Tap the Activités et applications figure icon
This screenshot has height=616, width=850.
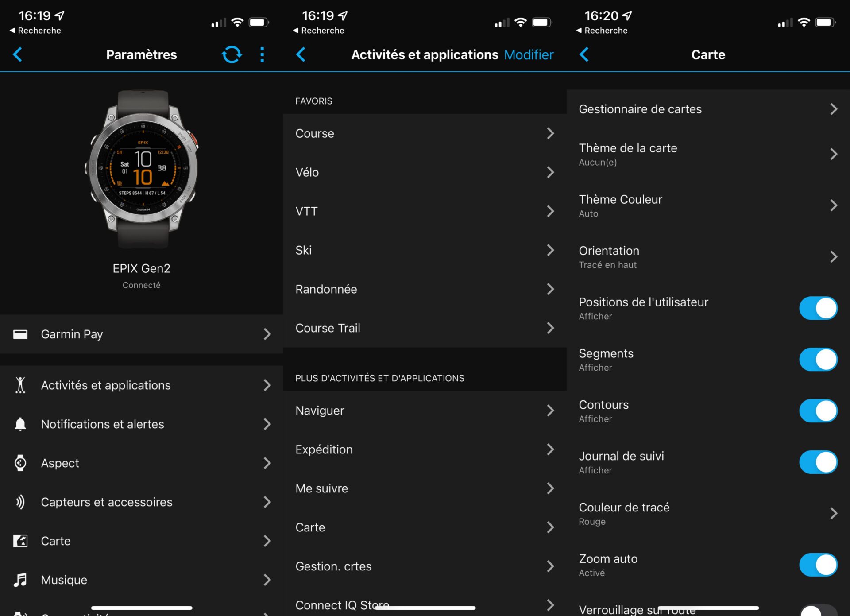pyautogui.click(x=20, y=385)
